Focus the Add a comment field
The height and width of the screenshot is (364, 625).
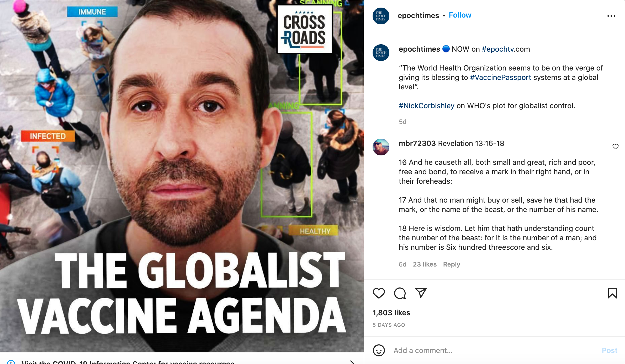(x=493, y=350)
